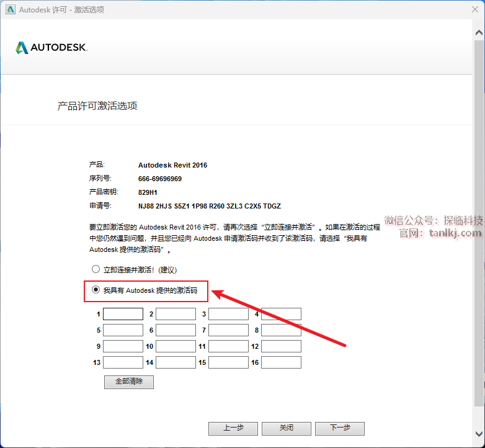Screen dimensions: 485x448
Task: Click activation code field 7
Action: (x=229, y=330)
